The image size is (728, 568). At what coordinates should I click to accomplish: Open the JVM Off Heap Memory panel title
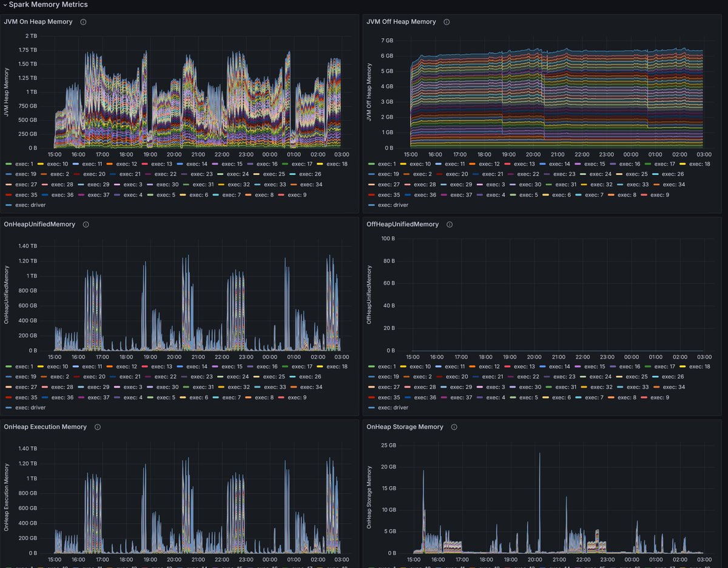click(401, 22)
